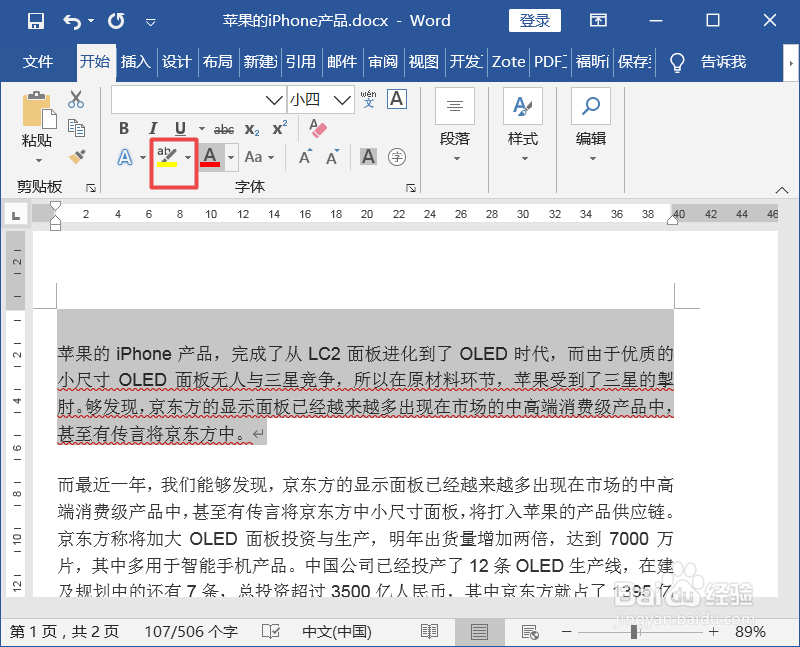Open the Format Painter tool

click(75, 155)
